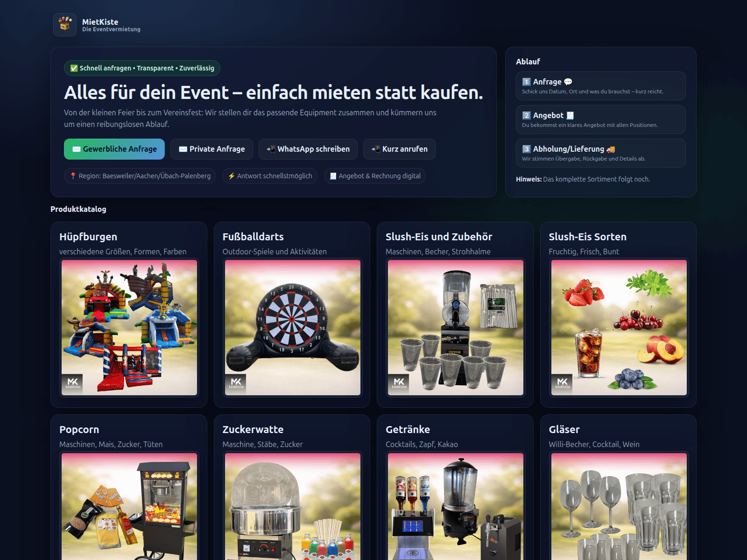Image resolution: width=747 pixels, height=560 pixels.
Task: Click the Getränke card title
Action: click(408, 429)
